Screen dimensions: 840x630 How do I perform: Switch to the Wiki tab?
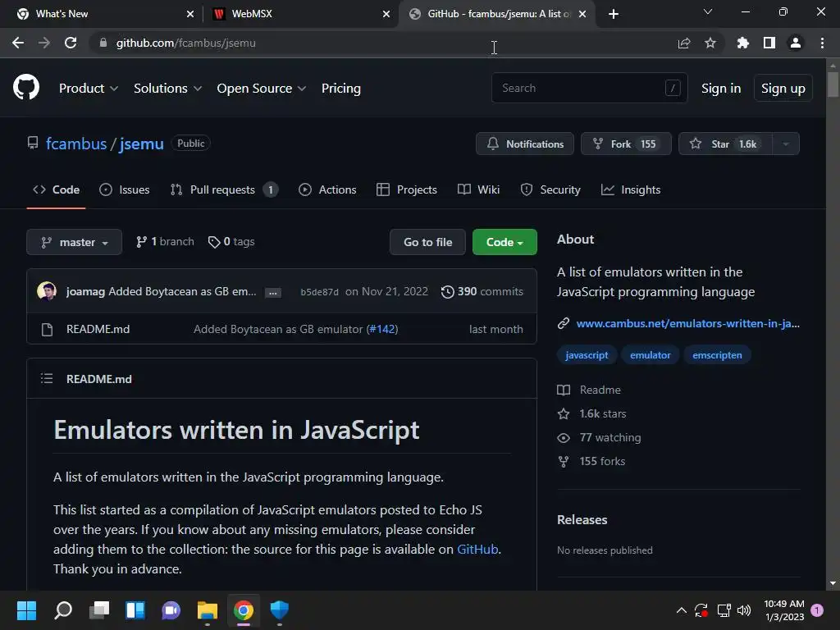(x=478, y=189)
